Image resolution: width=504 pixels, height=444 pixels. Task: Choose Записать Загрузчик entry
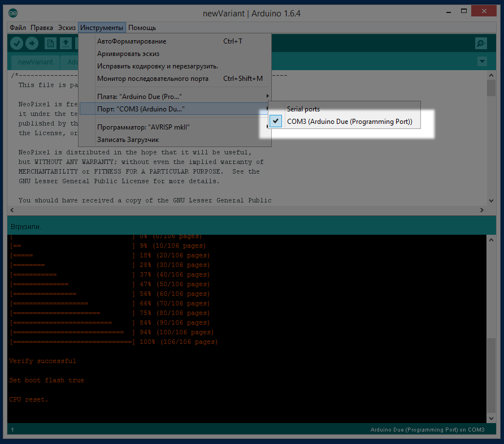pyautogui.click(x=175, y=140)
